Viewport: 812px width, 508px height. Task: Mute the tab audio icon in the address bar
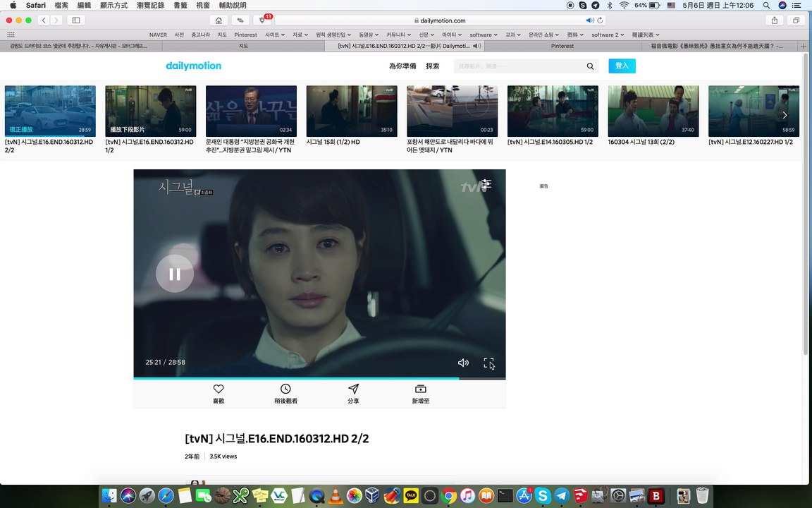click(589, 20)
